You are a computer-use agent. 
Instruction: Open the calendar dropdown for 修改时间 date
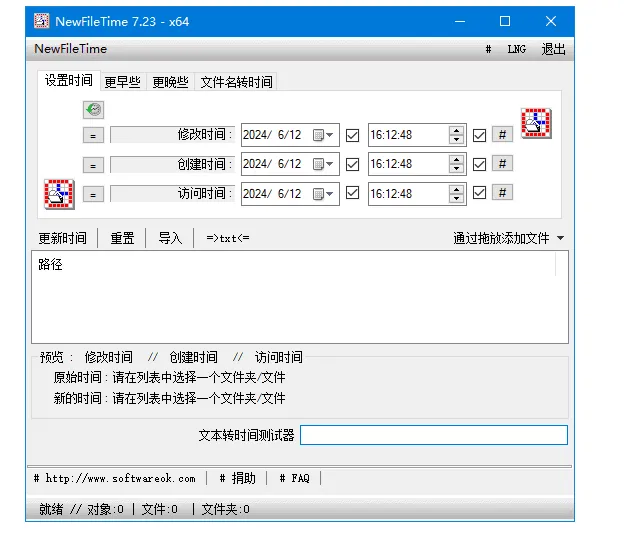[323, 135]
